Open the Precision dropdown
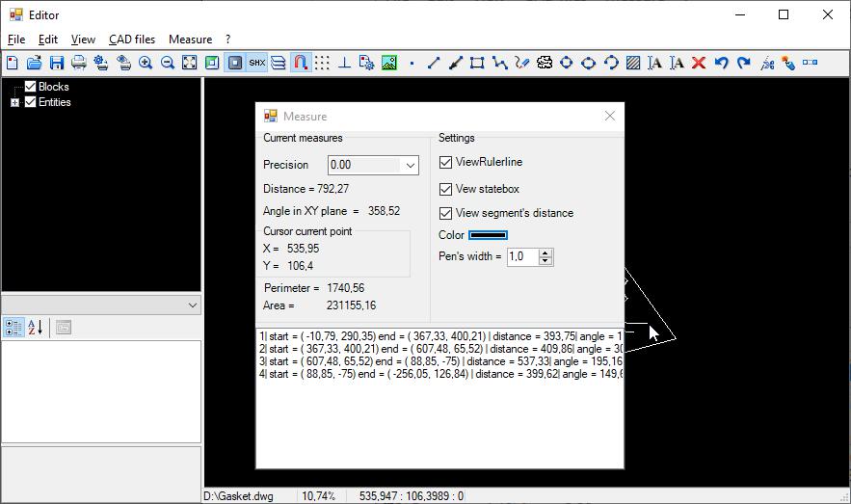The image size is (851, 504). point(410,165)
